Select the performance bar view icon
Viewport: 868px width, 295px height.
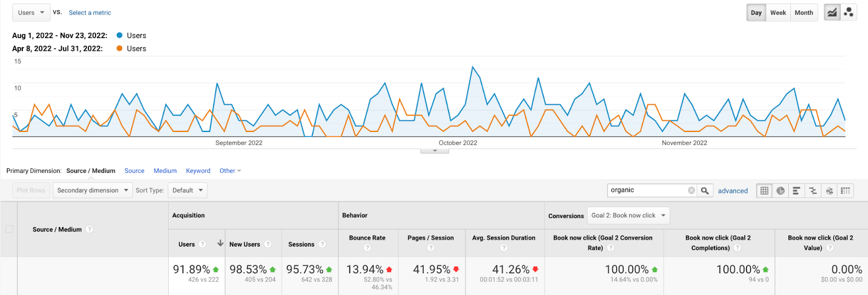[x=796, y=191]
